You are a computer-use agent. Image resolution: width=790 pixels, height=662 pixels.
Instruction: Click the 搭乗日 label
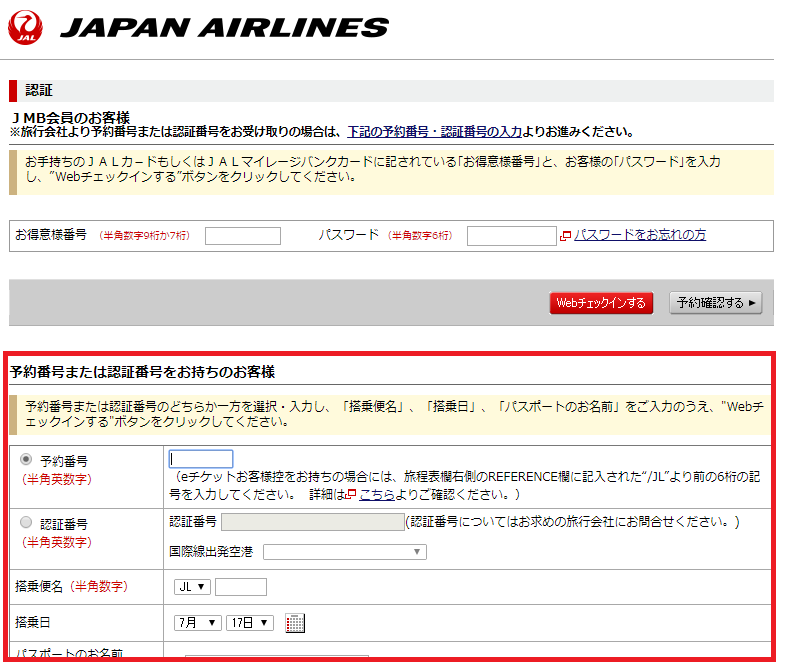pos(33,623)
